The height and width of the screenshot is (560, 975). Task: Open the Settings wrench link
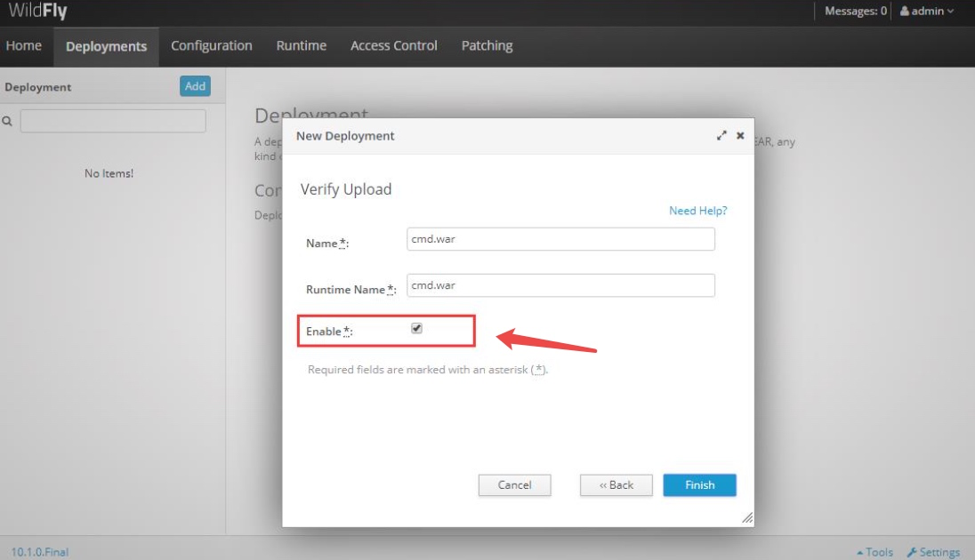point(932,552)
